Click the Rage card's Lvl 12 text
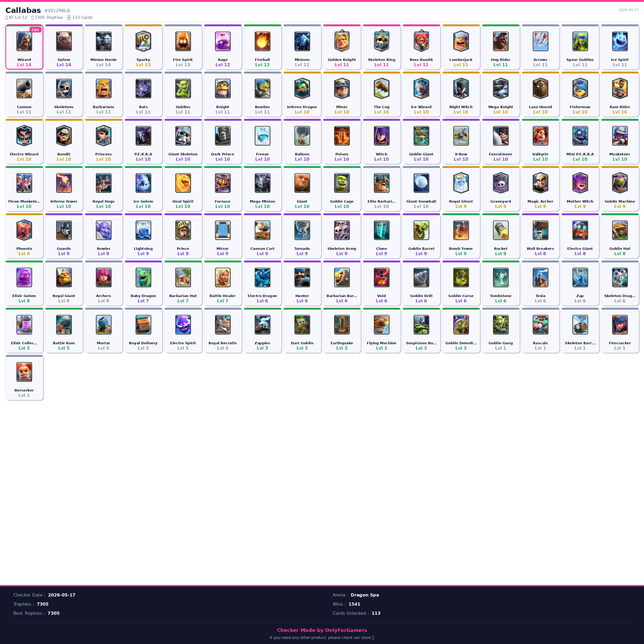 223,65
